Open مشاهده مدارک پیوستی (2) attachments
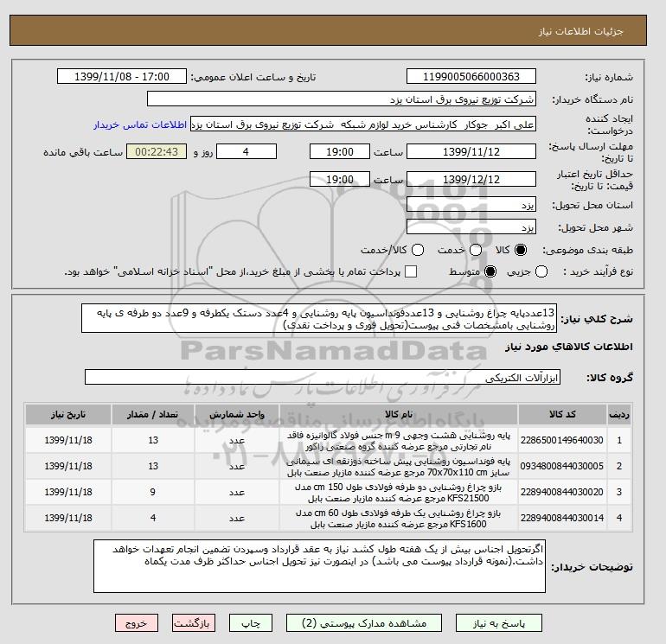 coord(364,623)
